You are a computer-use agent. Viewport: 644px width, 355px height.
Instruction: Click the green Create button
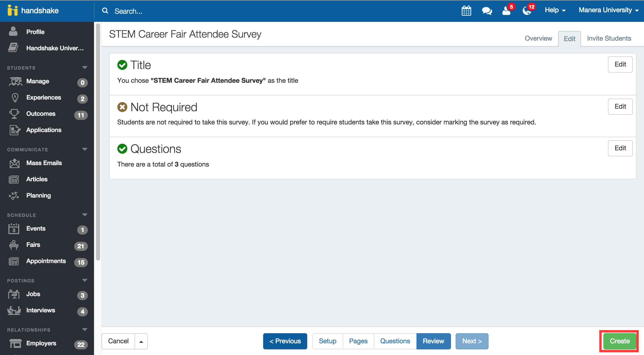[619, 341]
